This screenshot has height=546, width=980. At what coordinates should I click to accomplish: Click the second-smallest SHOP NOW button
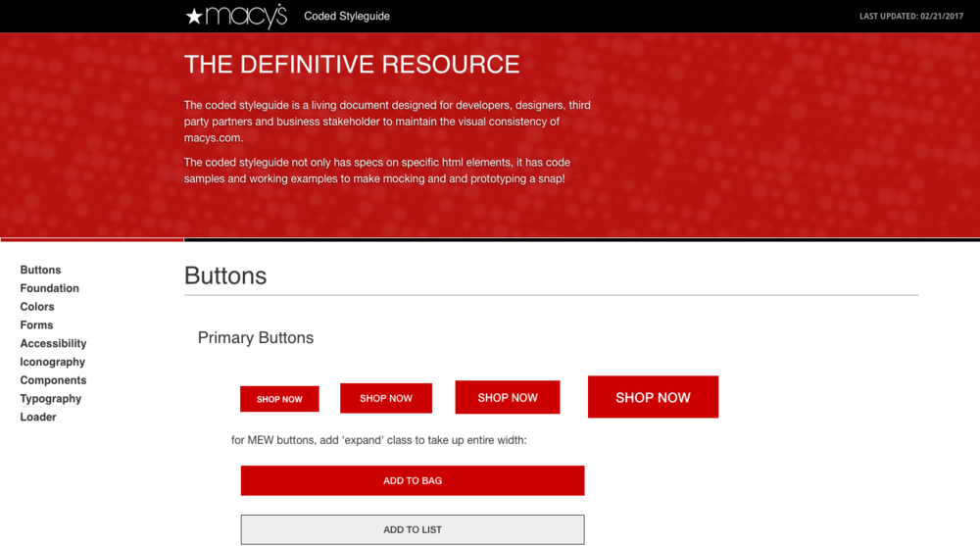coord(385,398)
